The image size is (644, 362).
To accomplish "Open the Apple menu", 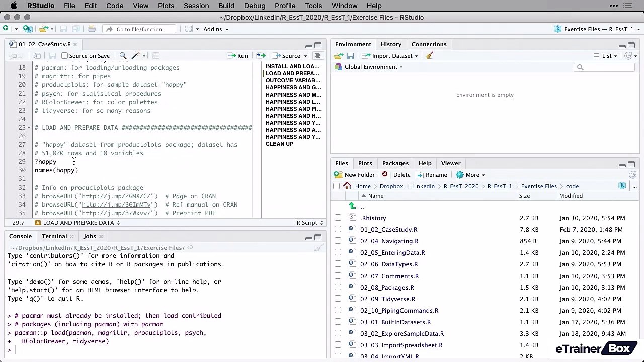I will point(14,6).
